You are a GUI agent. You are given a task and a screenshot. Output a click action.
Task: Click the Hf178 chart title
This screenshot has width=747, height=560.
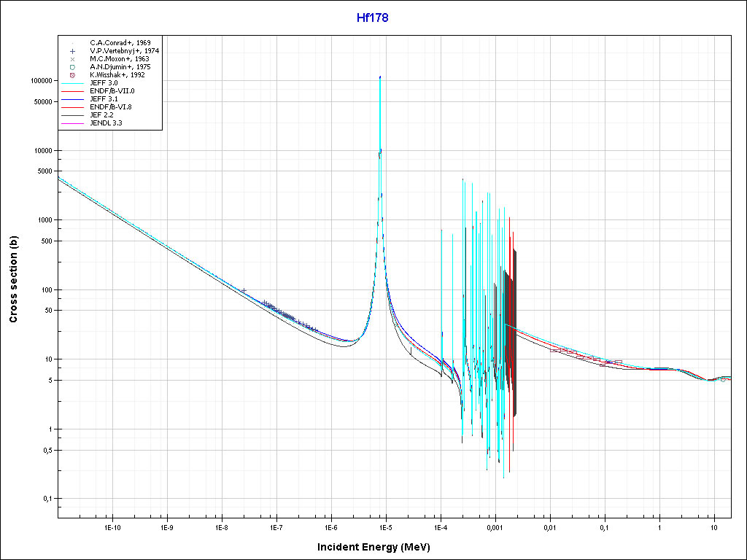click(373, 18)
